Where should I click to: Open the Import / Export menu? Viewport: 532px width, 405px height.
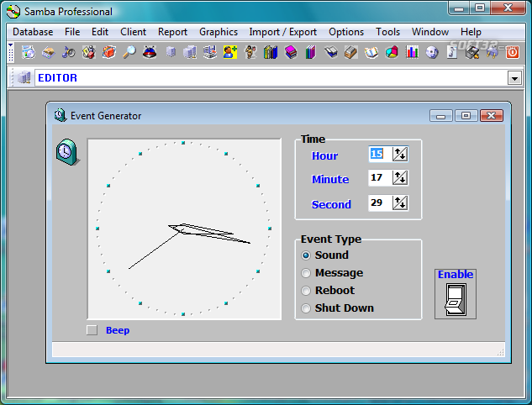coord(282,32)
